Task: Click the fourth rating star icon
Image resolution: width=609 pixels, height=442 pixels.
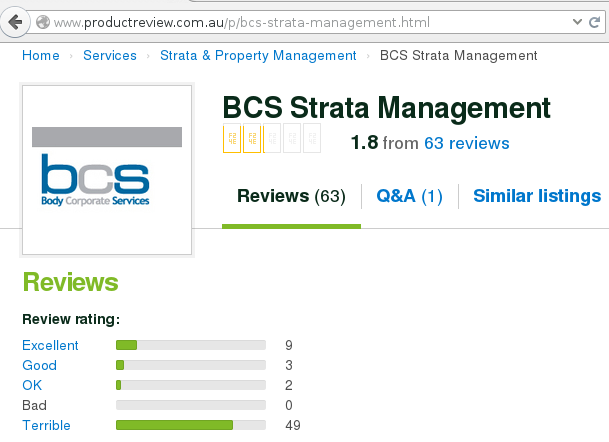Action: 292,138
